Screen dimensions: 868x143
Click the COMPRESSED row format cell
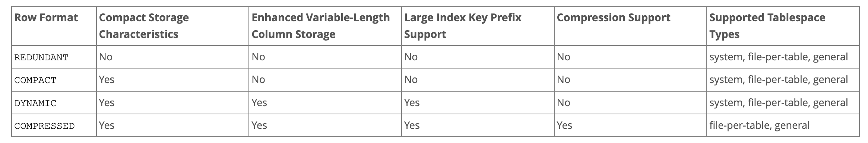[x=54, y=125]
